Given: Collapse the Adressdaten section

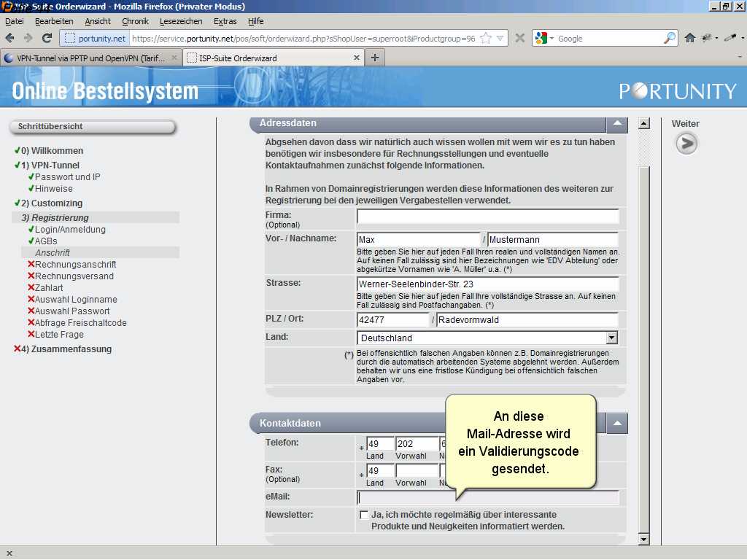Looking at the screenshot, I should [617, 123].
